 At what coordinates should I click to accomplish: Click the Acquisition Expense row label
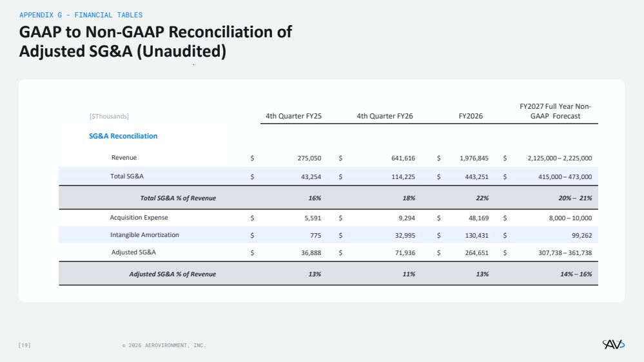139,218
